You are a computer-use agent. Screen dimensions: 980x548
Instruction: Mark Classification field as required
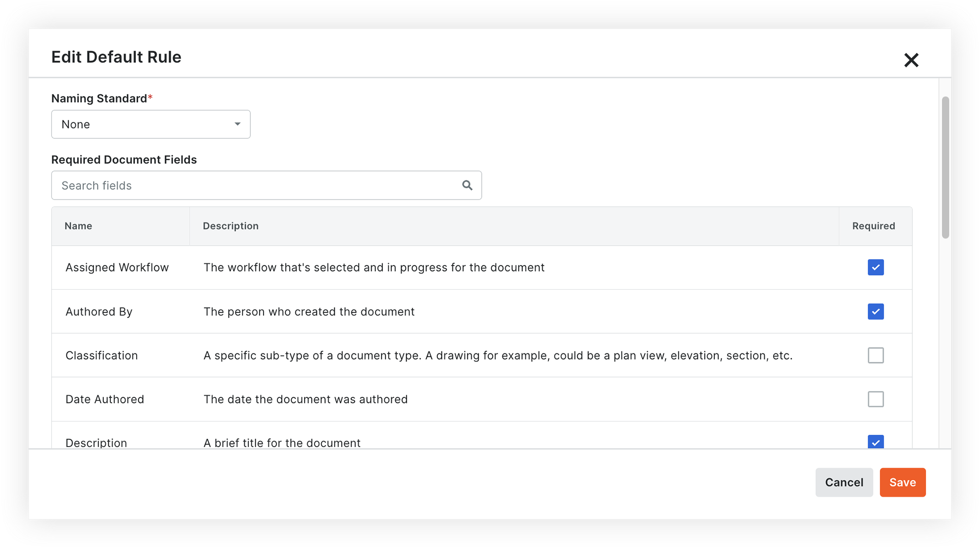pos(875,355)
